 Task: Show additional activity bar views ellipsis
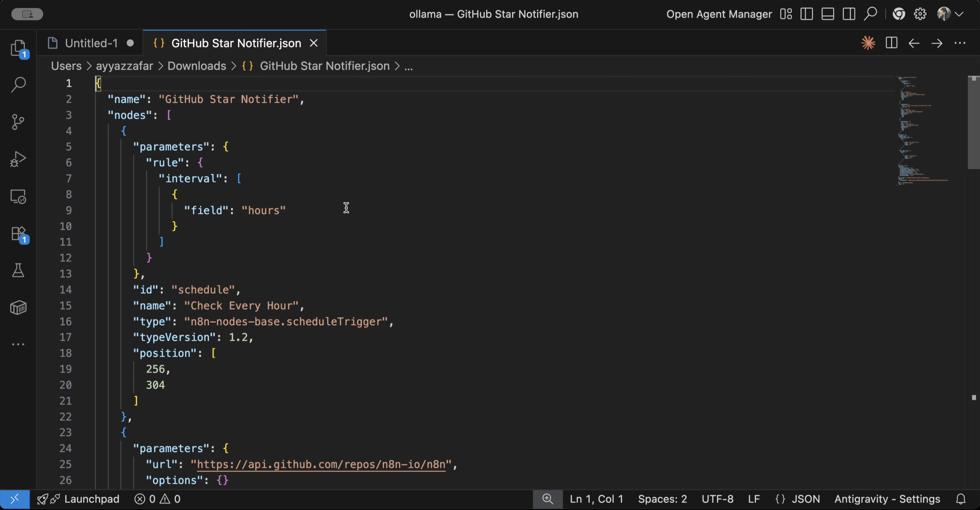click(x=18, y=344)
